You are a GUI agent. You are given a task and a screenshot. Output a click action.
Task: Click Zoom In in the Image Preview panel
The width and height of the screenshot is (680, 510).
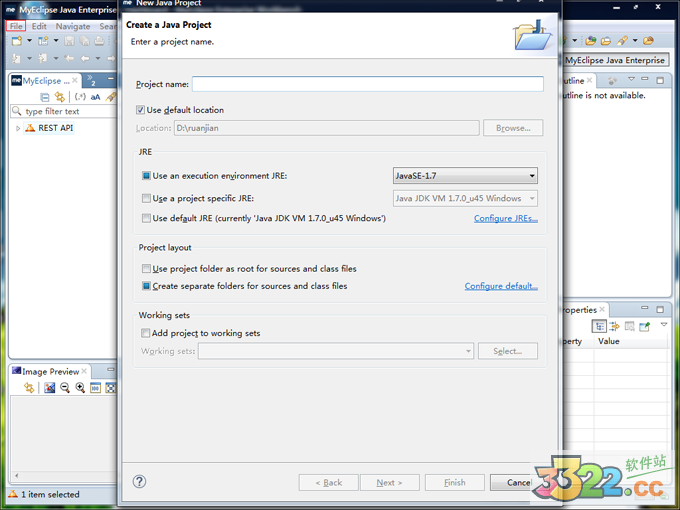pyautogui.click(x=80, y=388)
